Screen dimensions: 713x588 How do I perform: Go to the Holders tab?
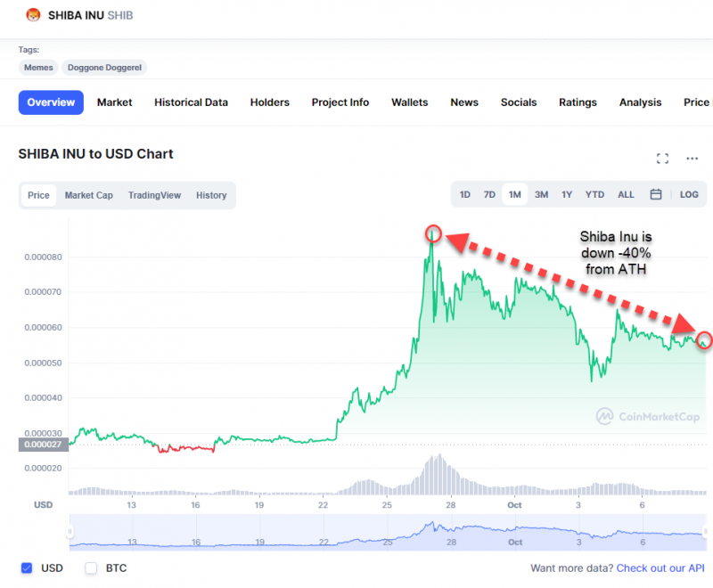point(270,102)
